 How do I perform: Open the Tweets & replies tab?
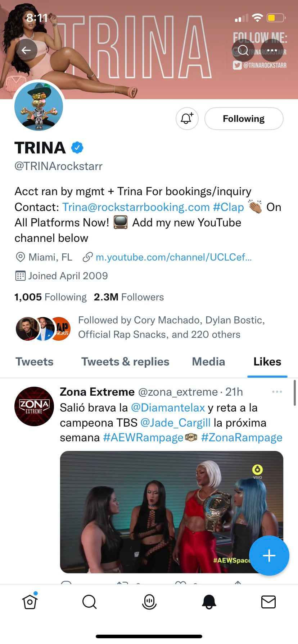click(125, 362)
